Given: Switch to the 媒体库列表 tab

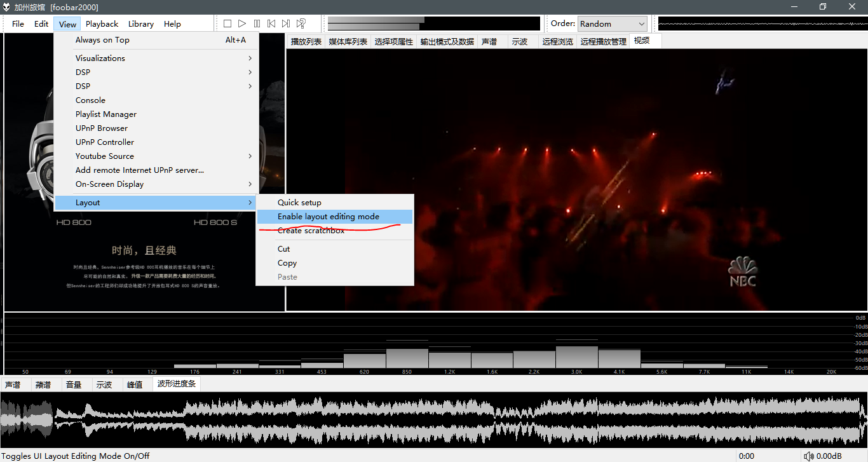Looking at the screenshot, I should [348, 41].
